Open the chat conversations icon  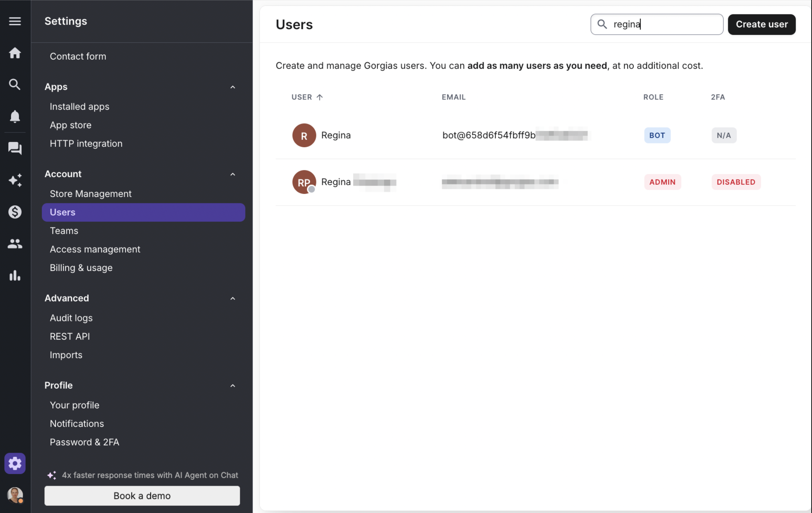tap(15, 148)
